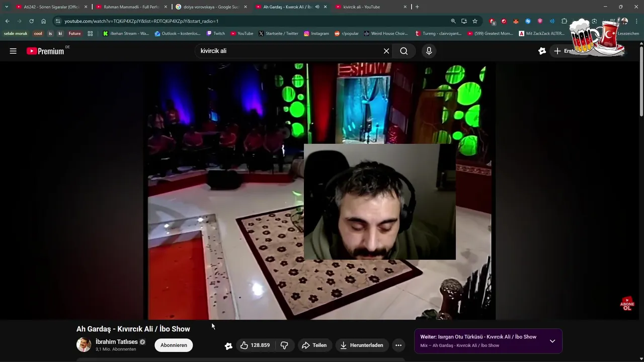Open Mit ZackZack ALTER bookmark
This screenshot has width=644, height=362.
pos(542,34)
